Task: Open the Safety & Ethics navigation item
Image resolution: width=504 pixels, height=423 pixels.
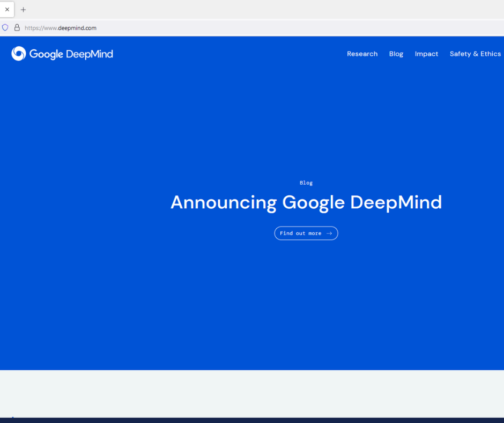Action: tap(475, 54)
